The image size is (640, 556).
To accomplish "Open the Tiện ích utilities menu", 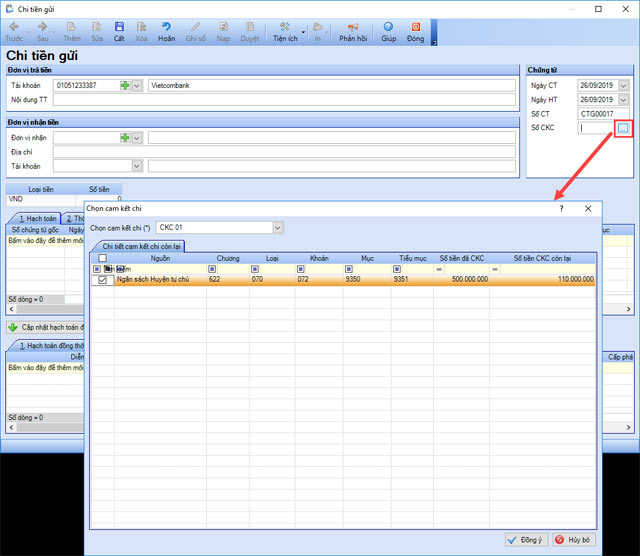I will click(284, 31).
